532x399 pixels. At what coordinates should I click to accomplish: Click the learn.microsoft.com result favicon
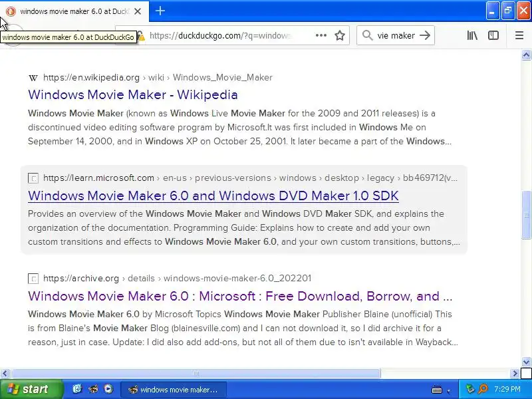33,178
